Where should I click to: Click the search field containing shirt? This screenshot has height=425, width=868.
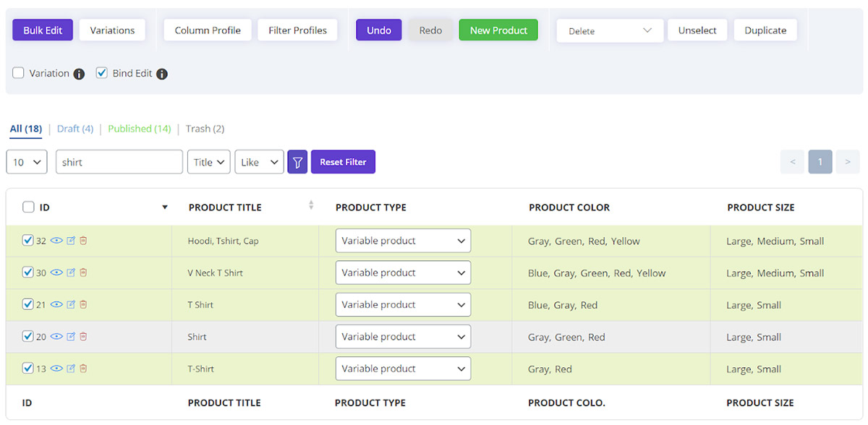tap(119, 162)
